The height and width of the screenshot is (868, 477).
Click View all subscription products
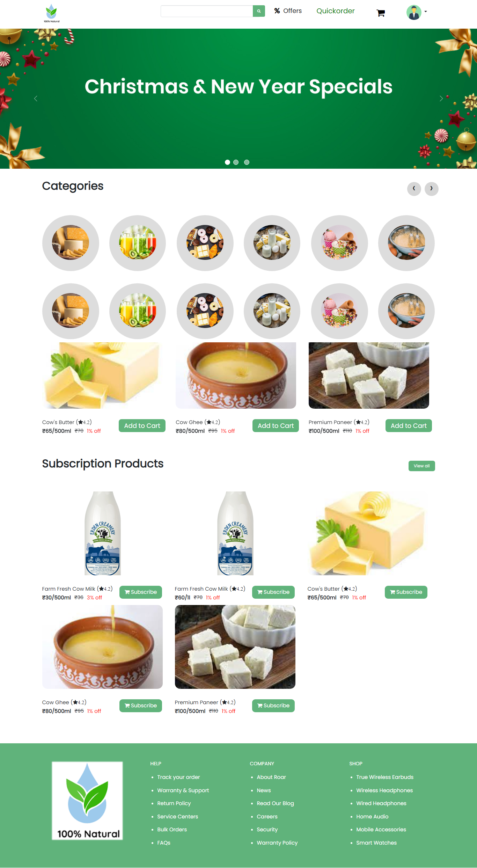[422, 466]
